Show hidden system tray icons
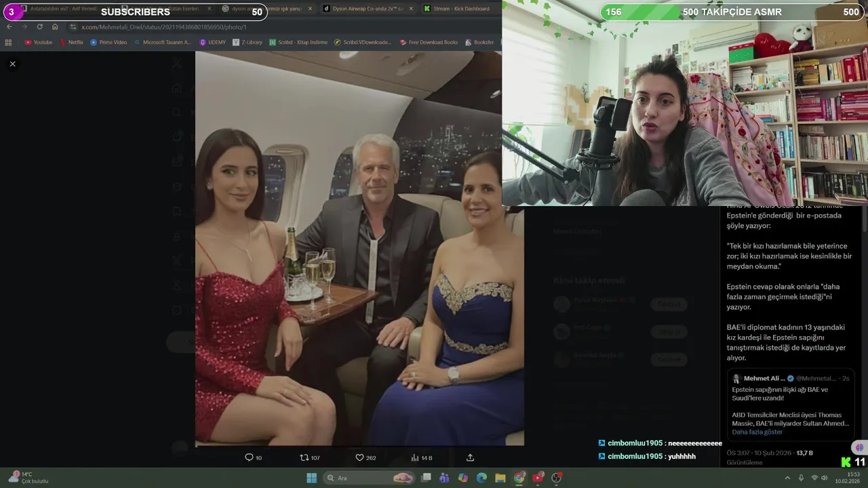Viewport: 868px width, 488px height. (787, 478)
